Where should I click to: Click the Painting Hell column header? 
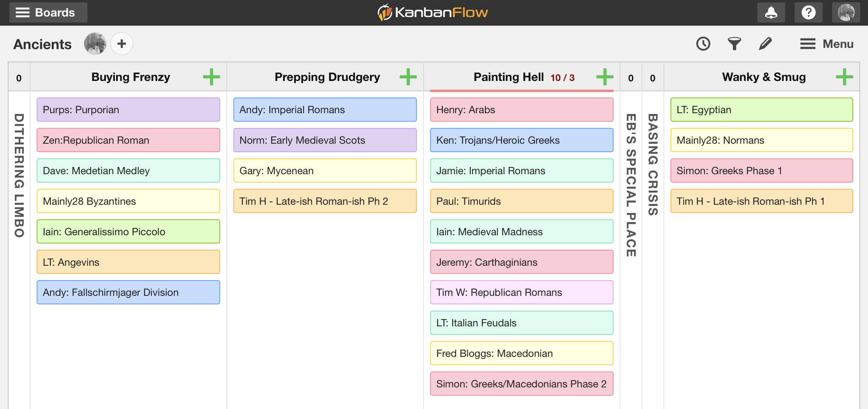[x=509, y=77]
